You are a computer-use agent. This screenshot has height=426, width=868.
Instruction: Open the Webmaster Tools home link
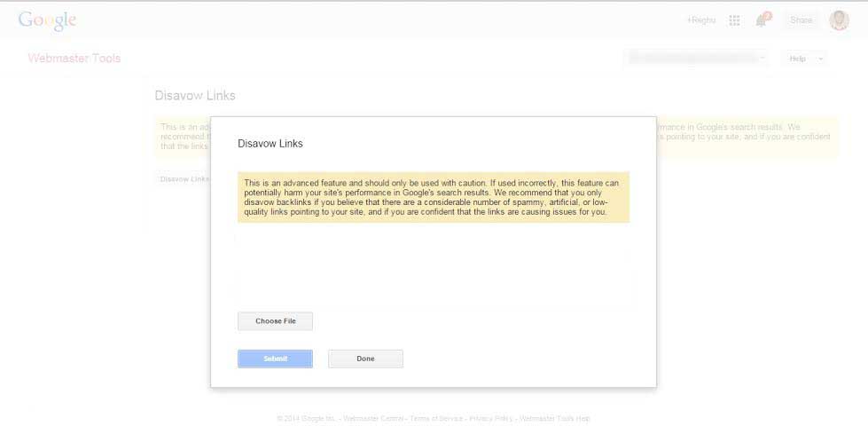tap(74, 59)
